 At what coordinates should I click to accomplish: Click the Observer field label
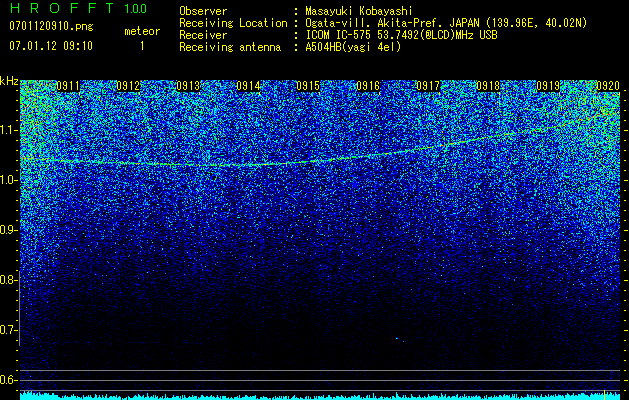(x=203, y=11)
